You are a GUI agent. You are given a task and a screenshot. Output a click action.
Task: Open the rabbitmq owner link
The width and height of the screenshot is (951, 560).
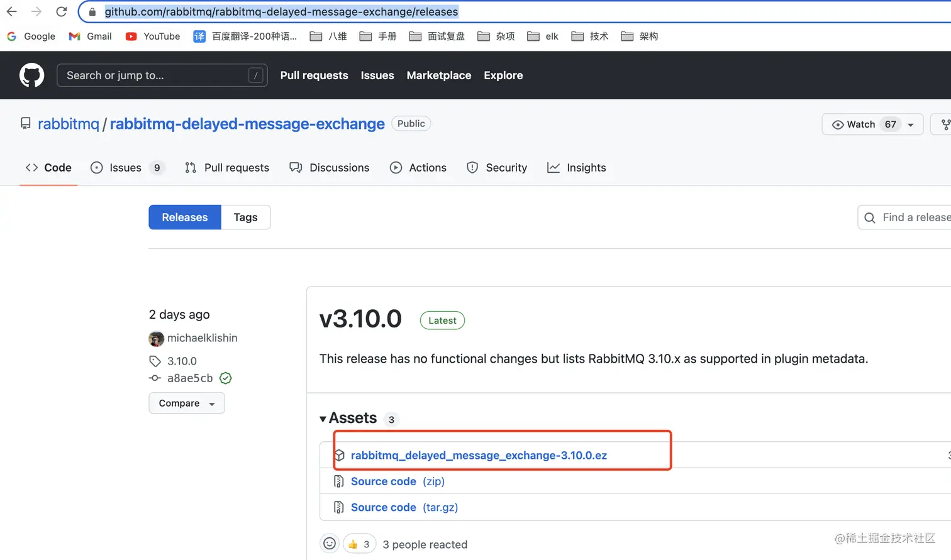pos(69,124)
